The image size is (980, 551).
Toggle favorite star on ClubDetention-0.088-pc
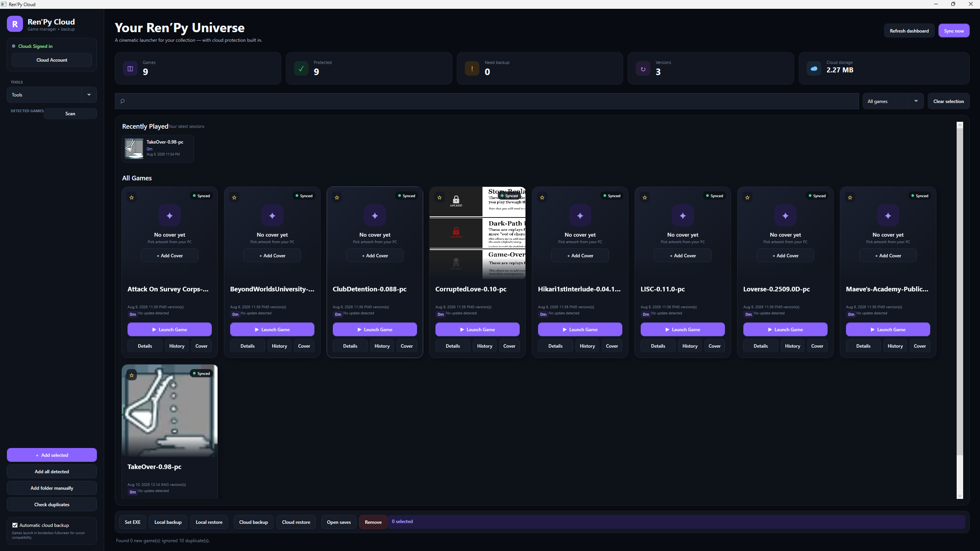337,198
